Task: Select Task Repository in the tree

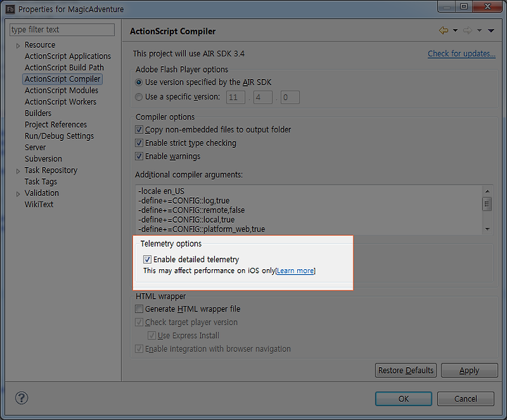Action: click(x=51, y=171)
